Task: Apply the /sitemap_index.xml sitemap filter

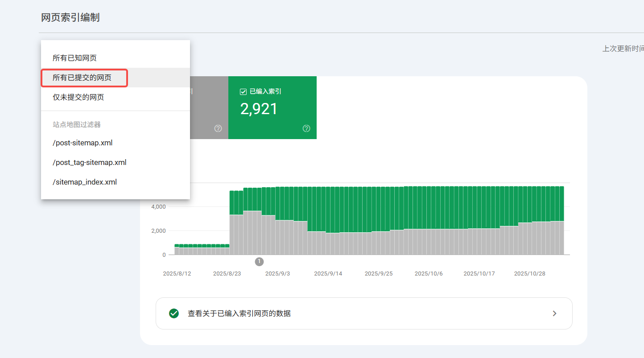Action: (x=85, y=182)
